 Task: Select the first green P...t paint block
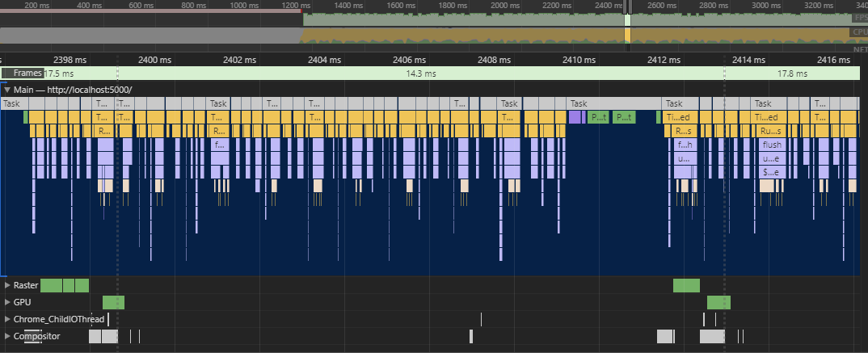(x=599, y=117)
